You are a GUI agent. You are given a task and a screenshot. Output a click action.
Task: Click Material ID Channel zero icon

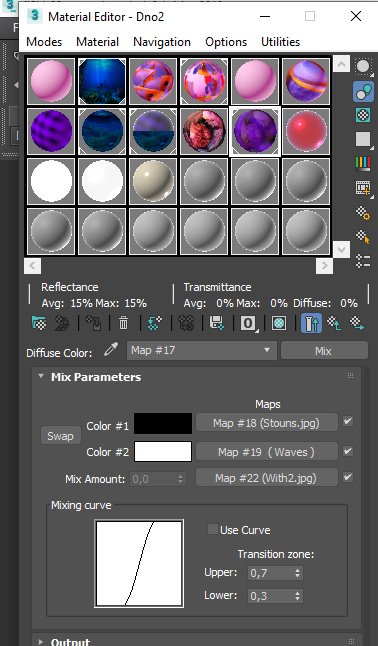click(248, 323)
